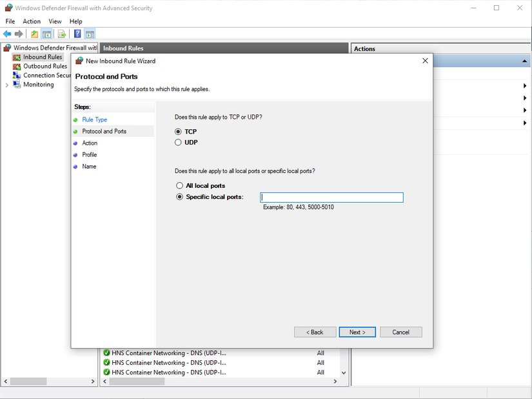Image resolution: width=532 pixels, height=399 pixels.
Task: Click the Back arrow toolbar icon
Action: click(x=7, y=34)
